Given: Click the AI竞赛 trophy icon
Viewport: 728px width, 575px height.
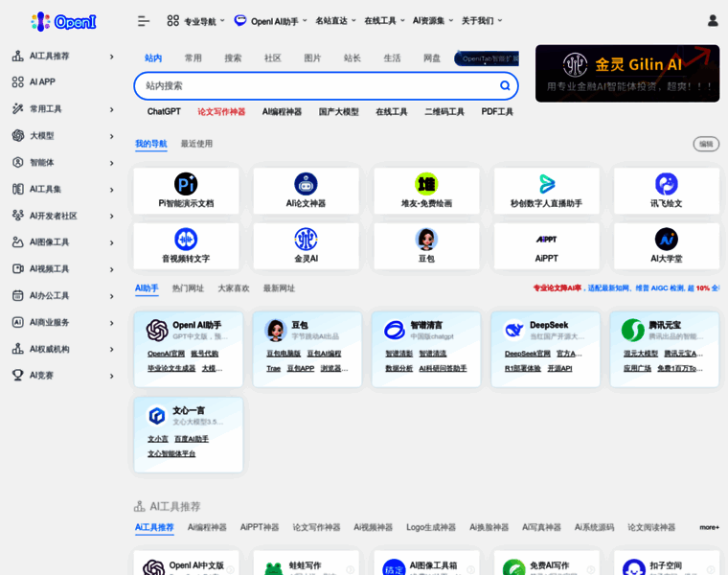Looking at the screenshot, I should [x=17, y=375].
